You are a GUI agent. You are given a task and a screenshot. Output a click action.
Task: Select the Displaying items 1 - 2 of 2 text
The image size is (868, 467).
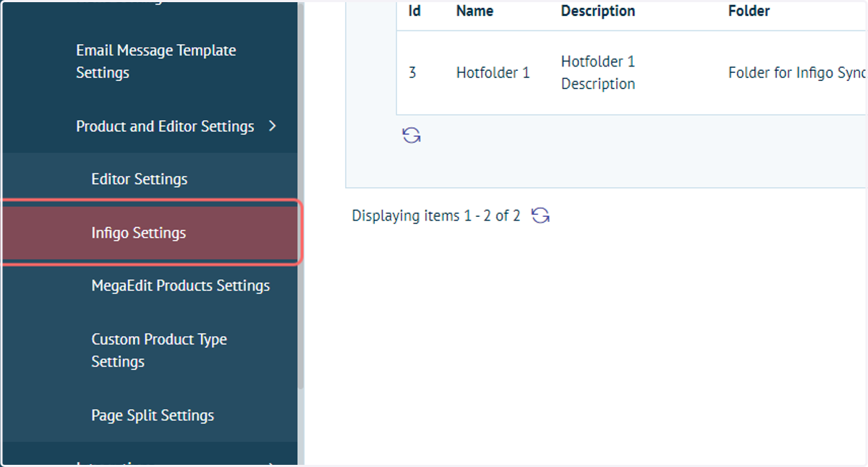(x=435, y=215)
